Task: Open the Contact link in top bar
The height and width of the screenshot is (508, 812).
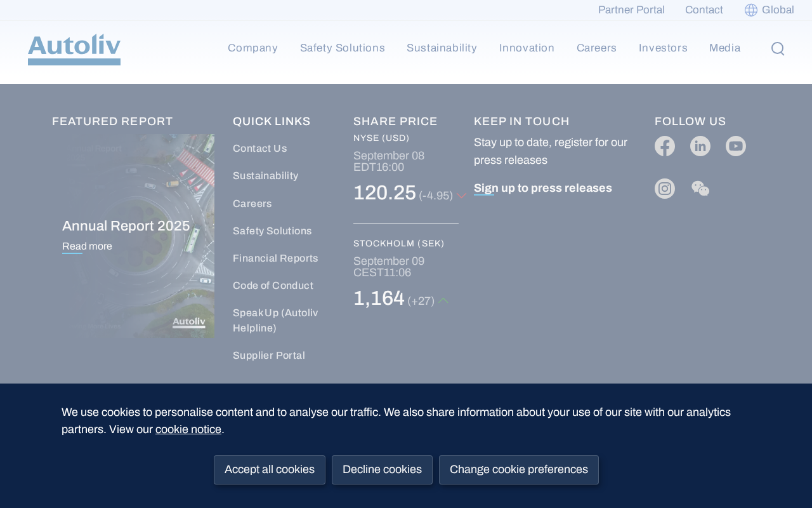Action: click(x=704, y=10)
